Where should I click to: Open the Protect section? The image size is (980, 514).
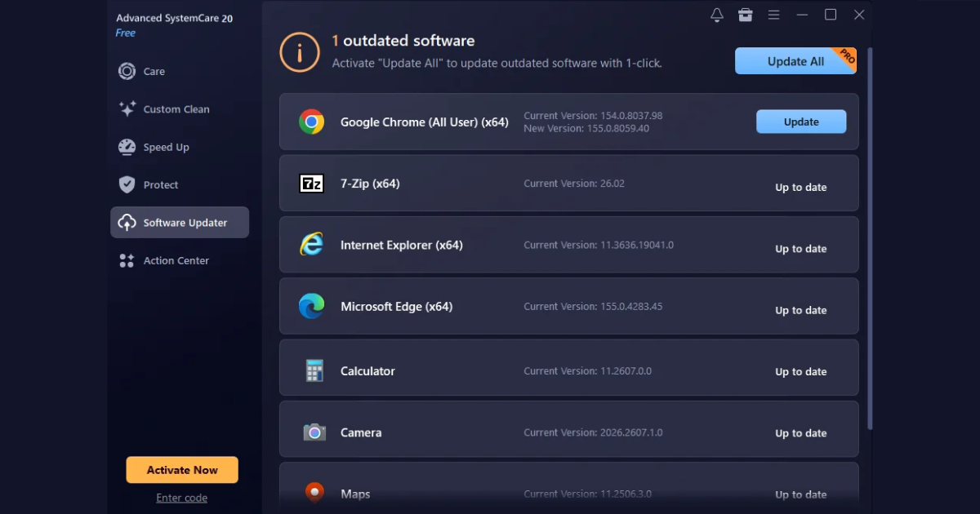coord(180,185)
